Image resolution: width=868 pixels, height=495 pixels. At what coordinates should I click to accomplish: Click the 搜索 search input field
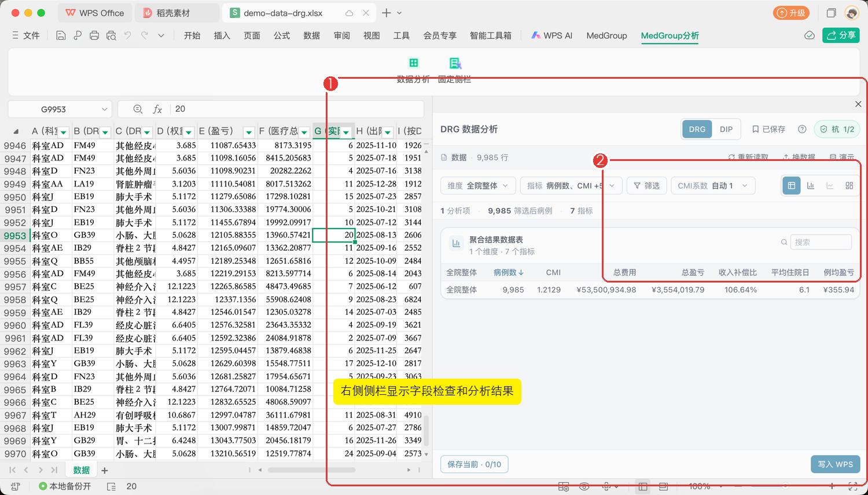(820, 242)
